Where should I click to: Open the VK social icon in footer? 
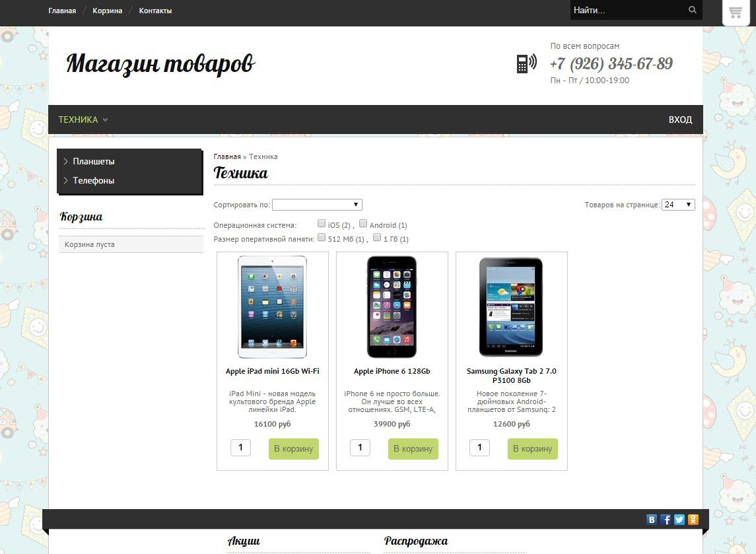[x=652, y=519]
